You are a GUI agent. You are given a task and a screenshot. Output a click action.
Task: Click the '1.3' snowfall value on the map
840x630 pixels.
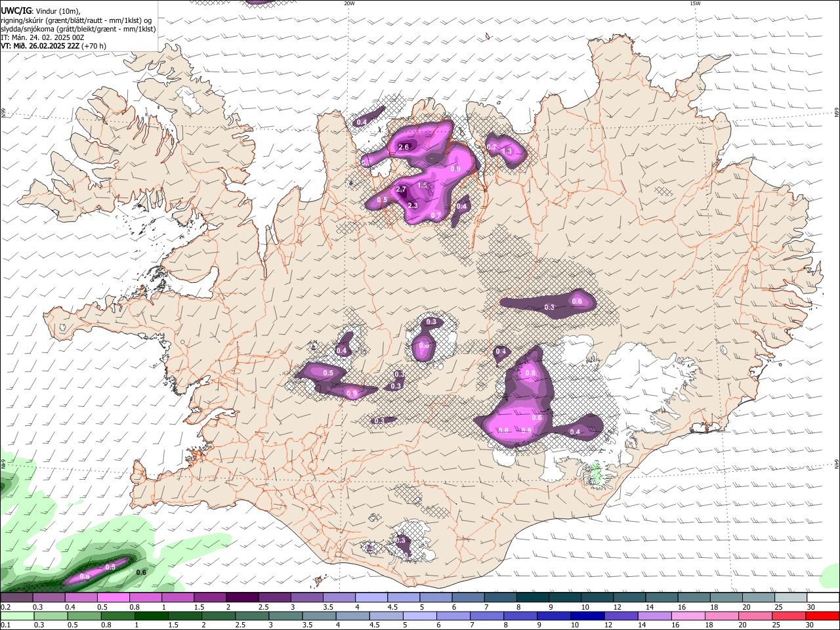coord(507,152)
